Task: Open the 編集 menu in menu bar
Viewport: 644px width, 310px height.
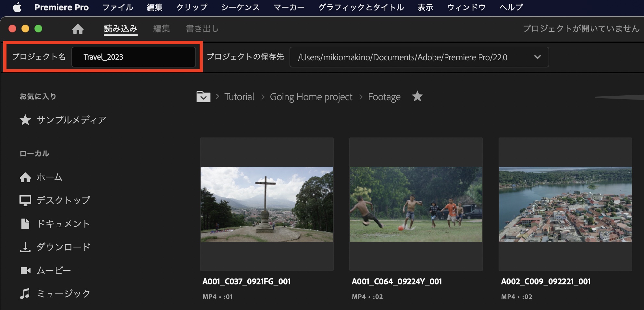Action: point(155,7)
